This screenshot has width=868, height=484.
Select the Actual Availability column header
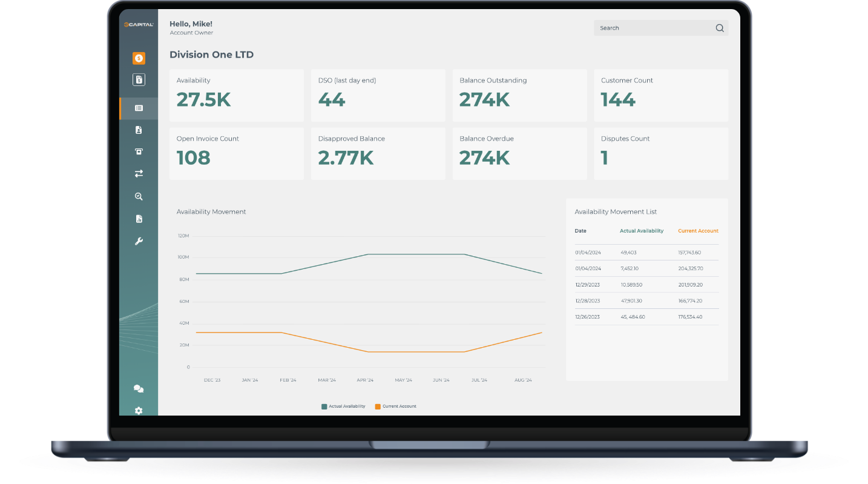[x=642, y=231]
